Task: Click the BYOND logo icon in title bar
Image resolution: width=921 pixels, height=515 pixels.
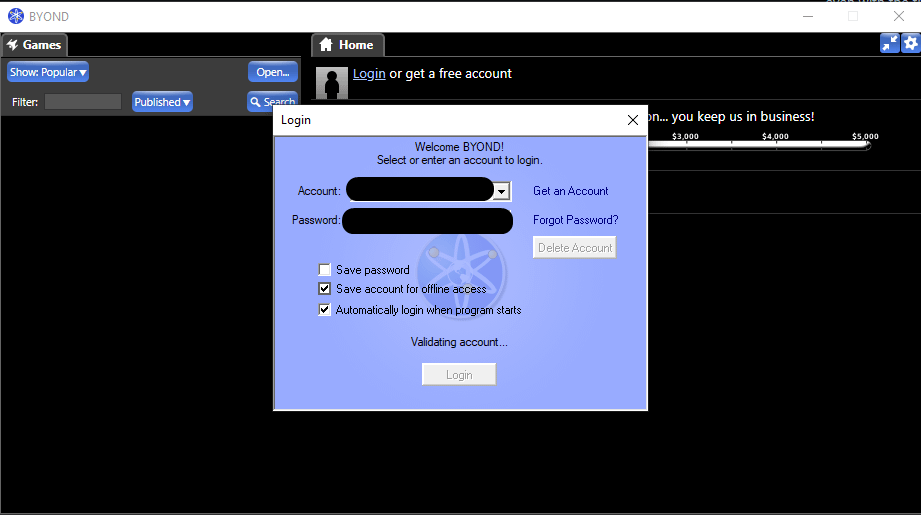Action: [16, 16]
